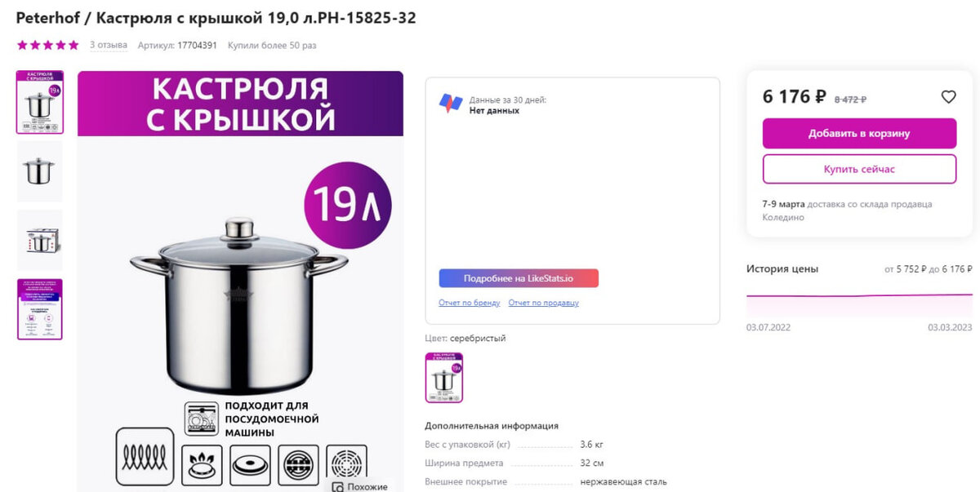This screenshot has width=980, height=492.
Task: Open the 3 отзыва reviews link
Action: (109, 45)
